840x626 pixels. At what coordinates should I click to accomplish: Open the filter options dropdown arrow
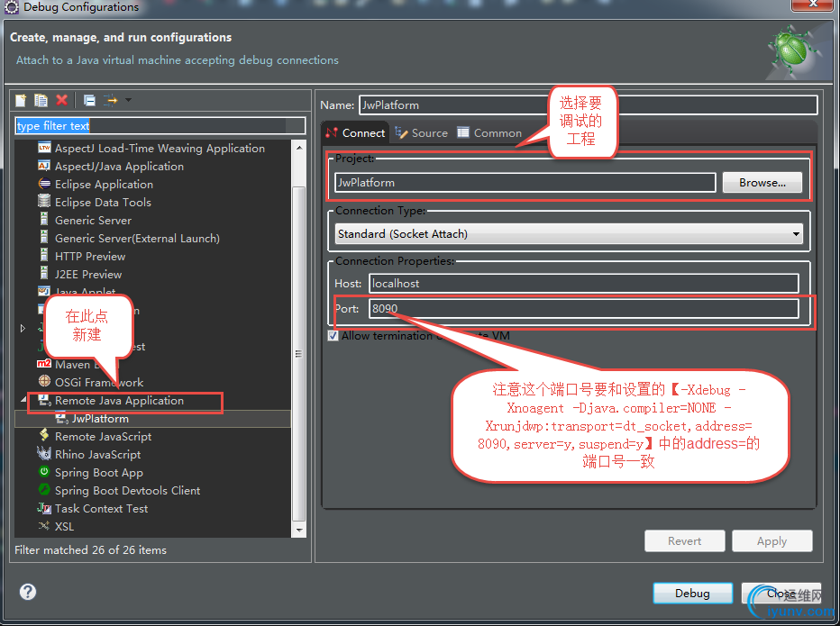[128, 100]
